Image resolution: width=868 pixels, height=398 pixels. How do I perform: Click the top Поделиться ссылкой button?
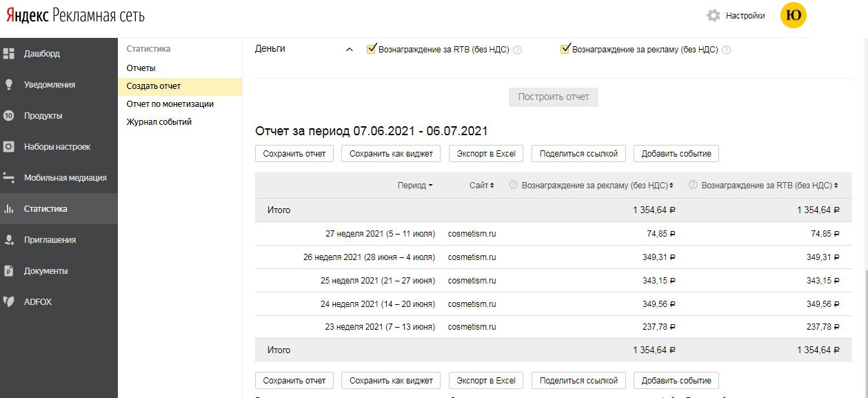click(578, 153)
